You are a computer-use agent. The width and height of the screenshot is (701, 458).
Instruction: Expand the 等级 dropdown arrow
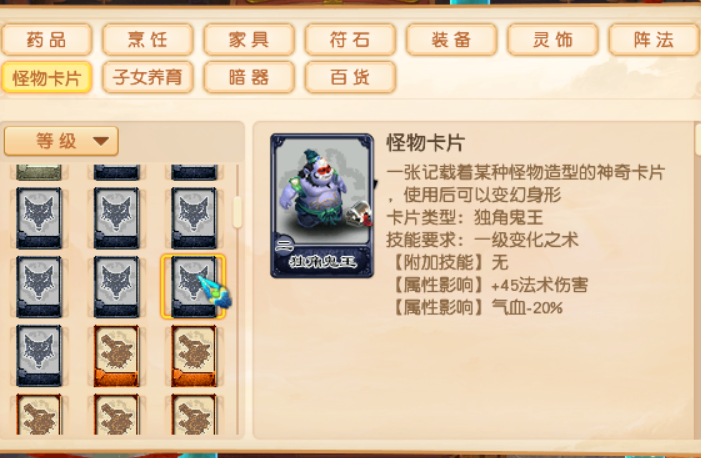pos(101,141)
